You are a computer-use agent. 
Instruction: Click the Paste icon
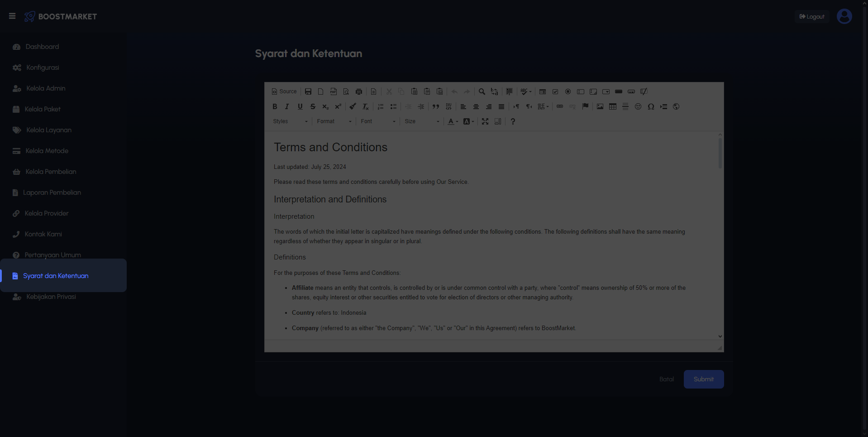(414, 91)
